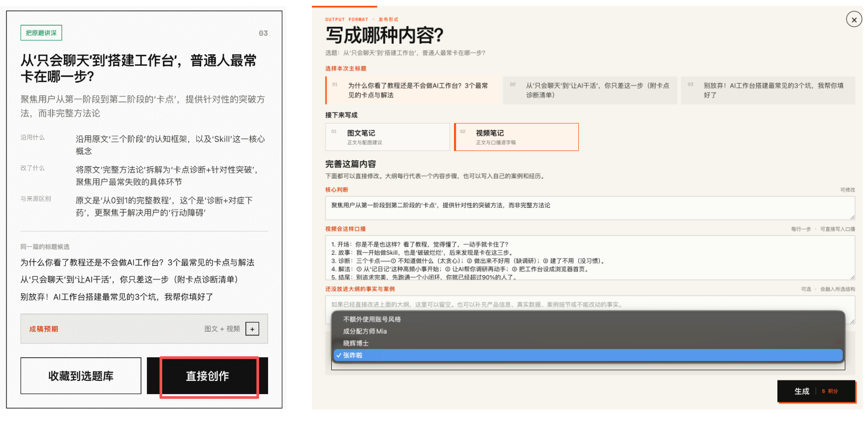Click into the 视频会这样口播 outline textarea
Image resolution: width=868 pixels, height=422 pixels.
point(590,258)
